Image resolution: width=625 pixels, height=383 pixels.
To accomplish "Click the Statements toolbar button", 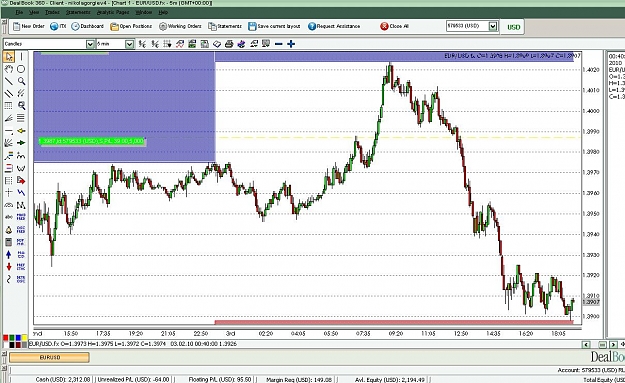I will [225, 26].
